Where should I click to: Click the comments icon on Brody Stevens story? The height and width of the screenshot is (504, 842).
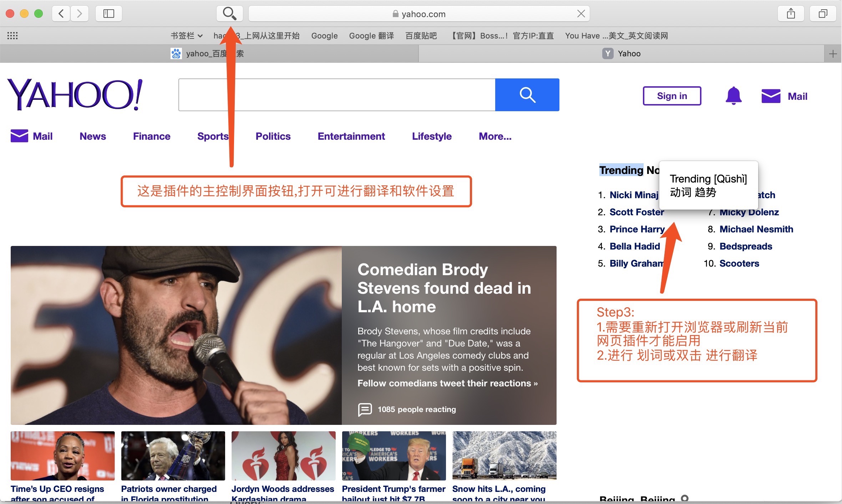[365, 409]
